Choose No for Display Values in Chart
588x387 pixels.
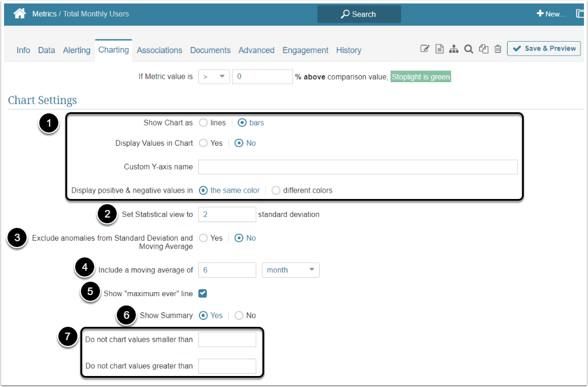(239, 143)
